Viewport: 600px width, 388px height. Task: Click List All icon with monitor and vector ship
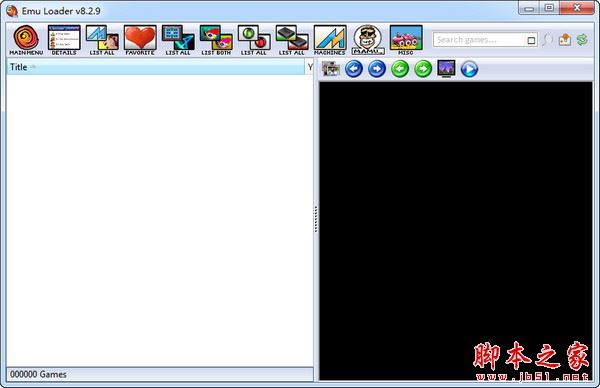(x=178, y=40)
